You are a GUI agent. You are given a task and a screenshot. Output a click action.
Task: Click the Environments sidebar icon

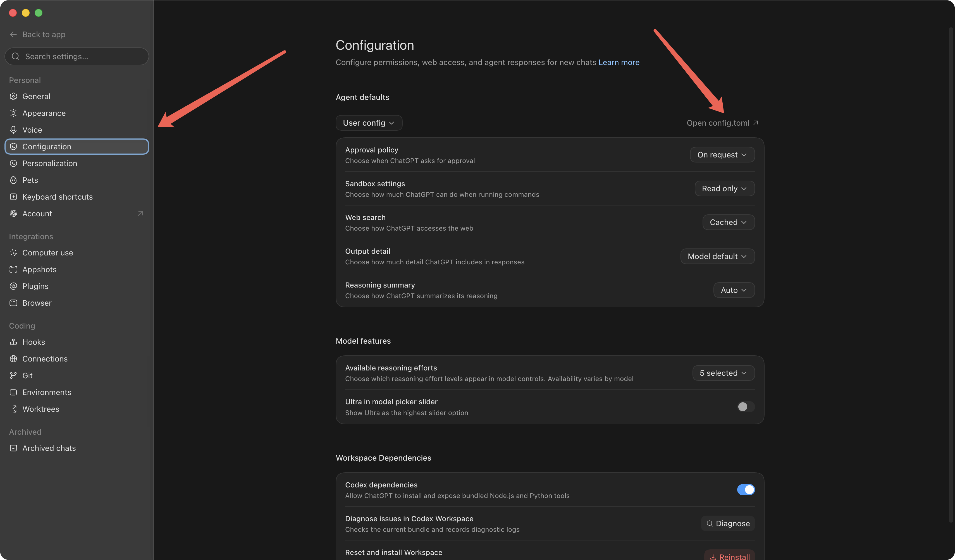pyautogui.click(x=13, y=392)
